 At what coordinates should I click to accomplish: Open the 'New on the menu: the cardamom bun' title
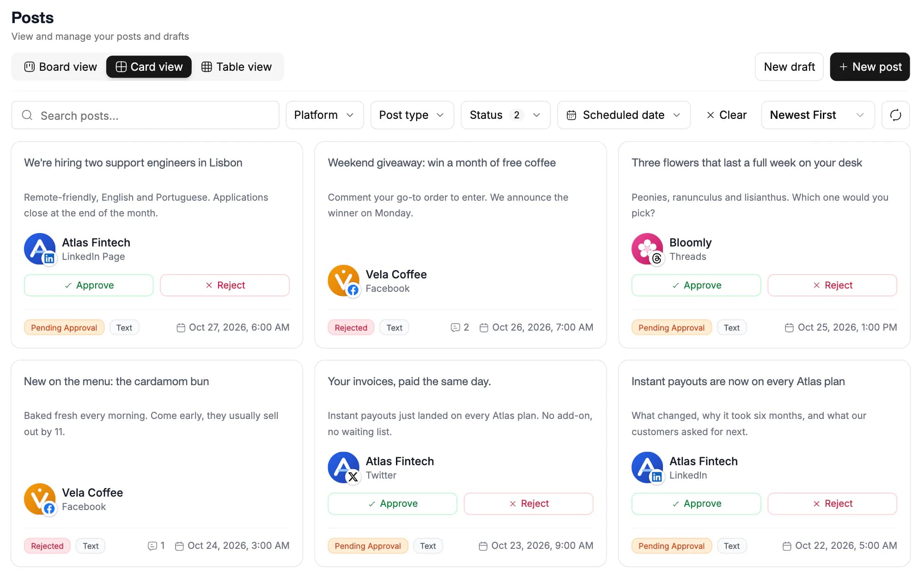pyautogui.click(x=116, y=381)
